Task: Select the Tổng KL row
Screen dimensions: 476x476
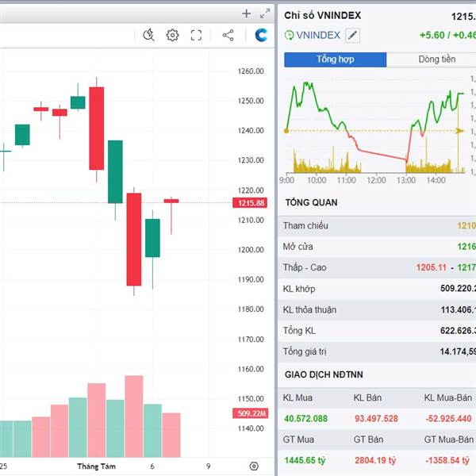Action: pyautogui.click(x=377, y=331)
